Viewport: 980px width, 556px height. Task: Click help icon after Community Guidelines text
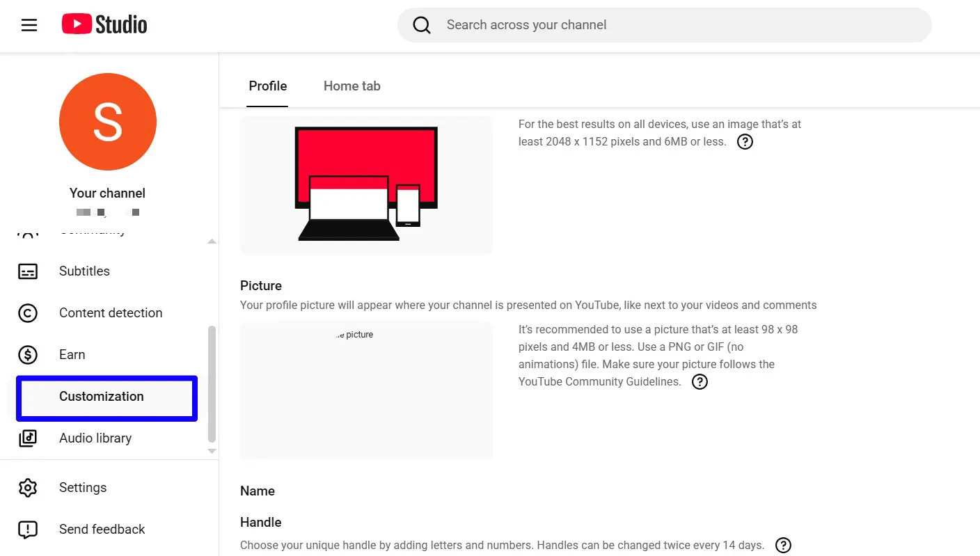tap(700, 382)
